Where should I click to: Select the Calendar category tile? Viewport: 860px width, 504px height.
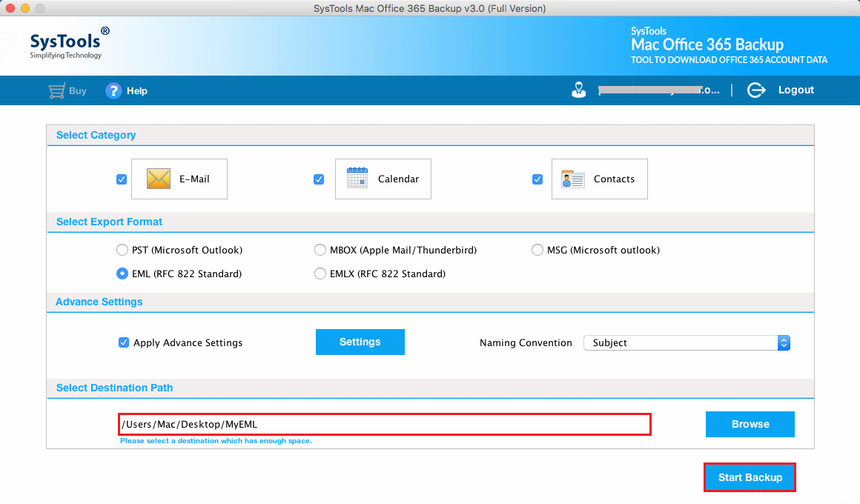click(383, 179)
